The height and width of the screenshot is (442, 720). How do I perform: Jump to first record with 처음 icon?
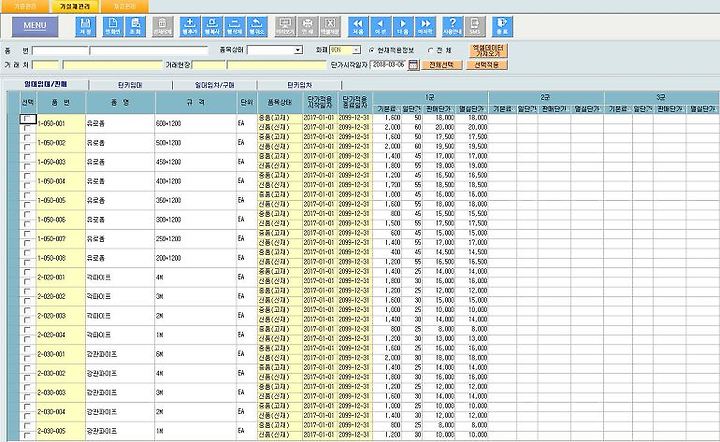[x=358, y=27]
